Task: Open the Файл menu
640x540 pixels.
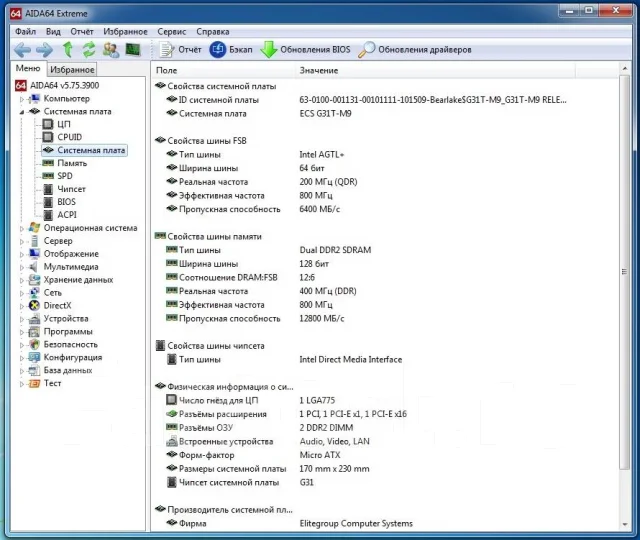Action: [x=25, y=31]
